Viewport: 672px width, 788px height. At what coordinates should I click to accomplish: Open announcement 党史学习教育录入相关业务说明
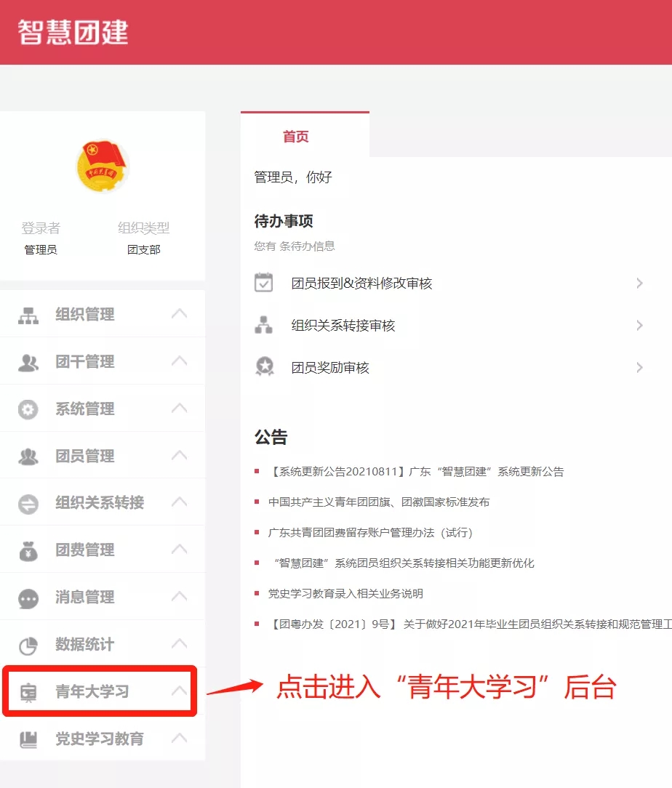click(x=345, y=594)
